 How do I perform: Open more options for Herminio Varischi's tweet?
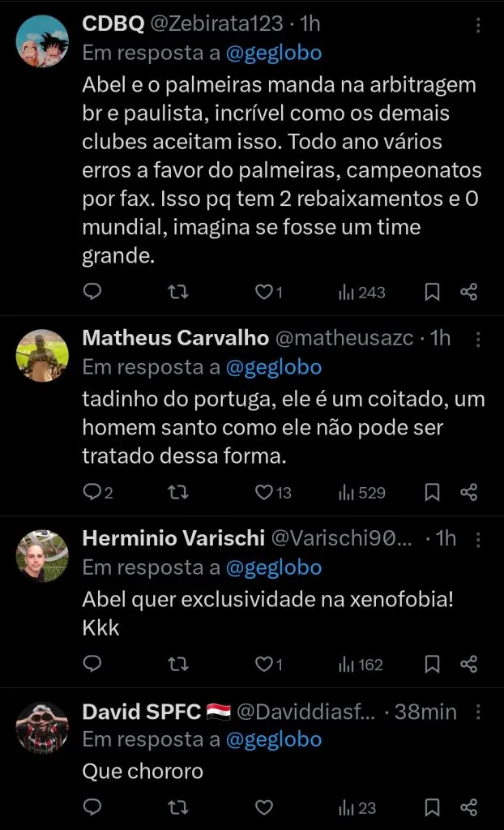coord(478,539)
